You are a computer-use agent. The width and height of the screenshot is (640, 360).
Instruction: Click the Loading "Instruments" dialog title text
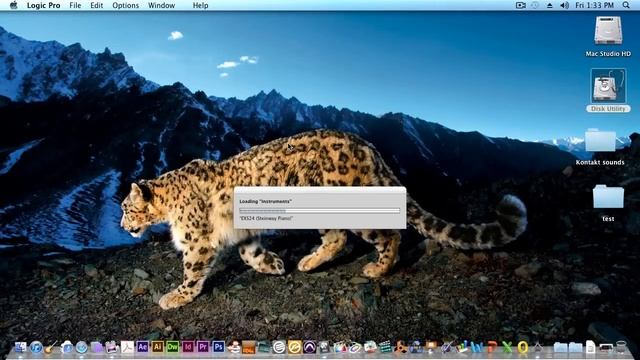pyautogui.click(x=265, y=201)
